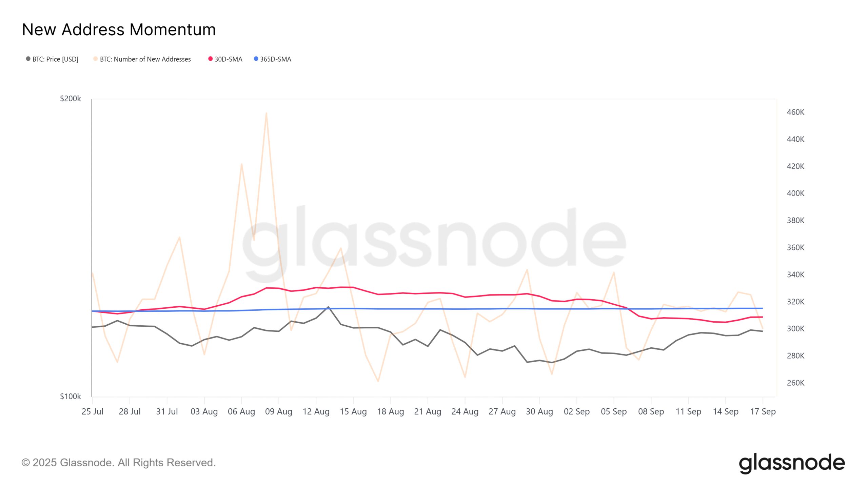Select the '09 Aug' x-axis date label
Image resolution: width=868 pixels, height=488 pixels.
(x=278, y=411)
